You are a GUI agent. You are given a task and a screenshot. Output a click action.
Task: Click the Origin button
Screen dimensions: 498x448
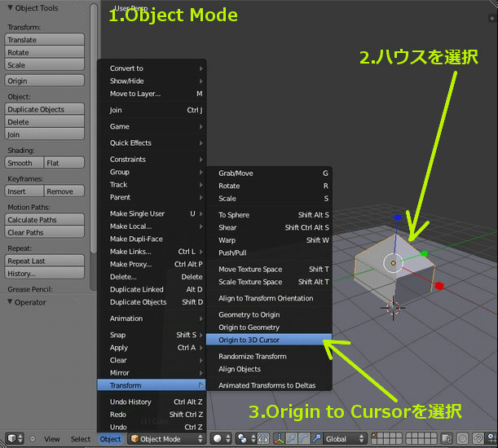coord(45,81)
